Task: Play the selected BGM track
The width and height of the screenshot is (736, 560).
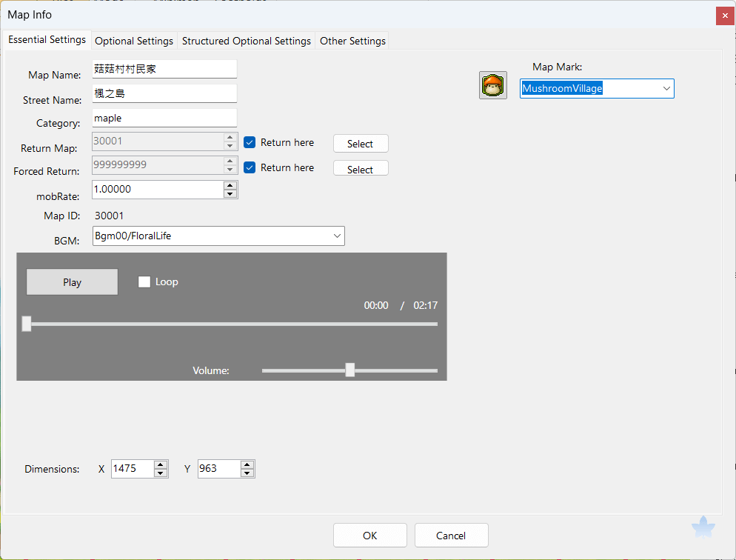Action: 72,282
